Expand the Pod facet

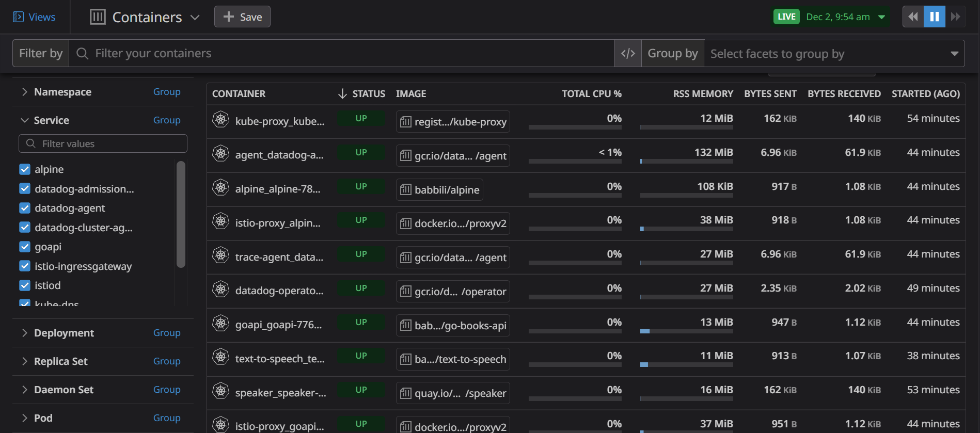click(x=24, y=418)
